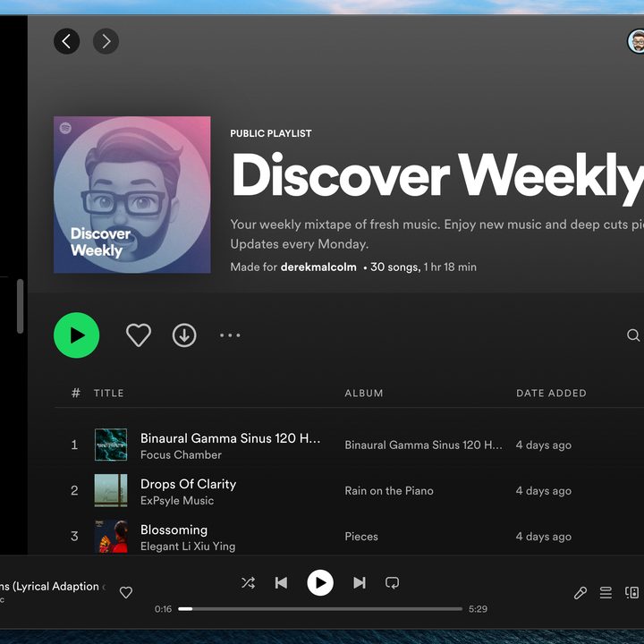Viewport: 644px width, 644px height.
Task: Click the total duration 5:29 label
Action: (x=478, y=609)
